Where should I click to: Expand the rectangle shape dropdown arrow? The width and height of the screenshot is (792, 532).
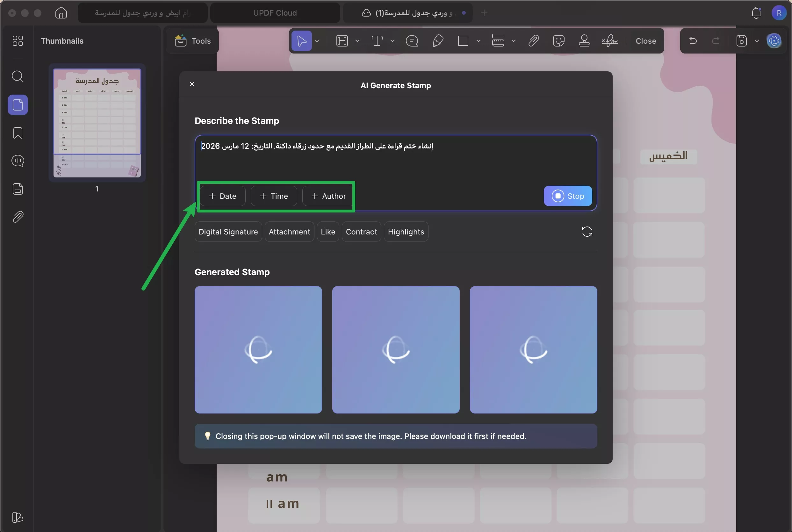tap(478, 41)
